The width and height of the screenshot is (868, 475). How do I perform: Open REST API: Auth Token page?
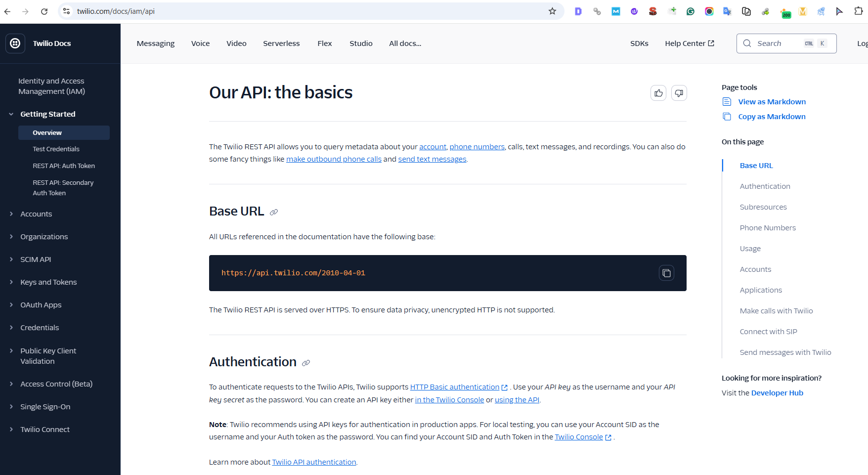click(64, 166)
